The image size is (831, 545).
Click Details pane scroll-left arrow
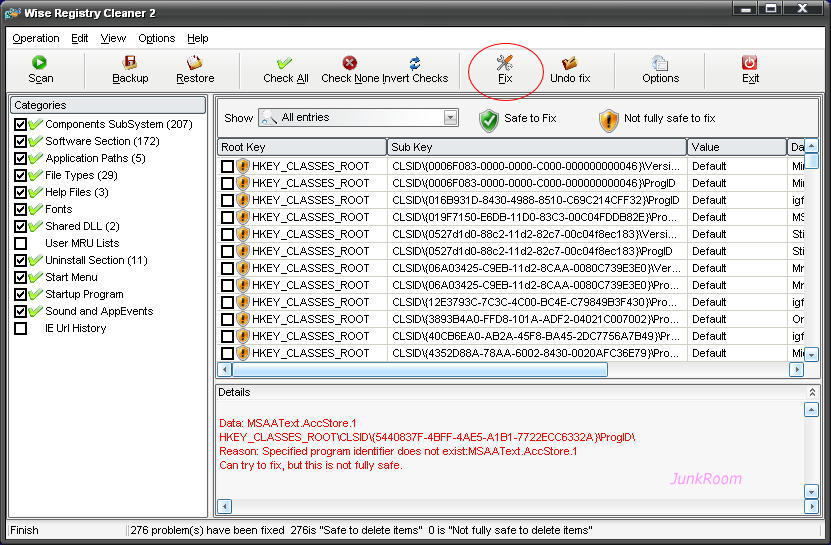click(x=225, y=506)
